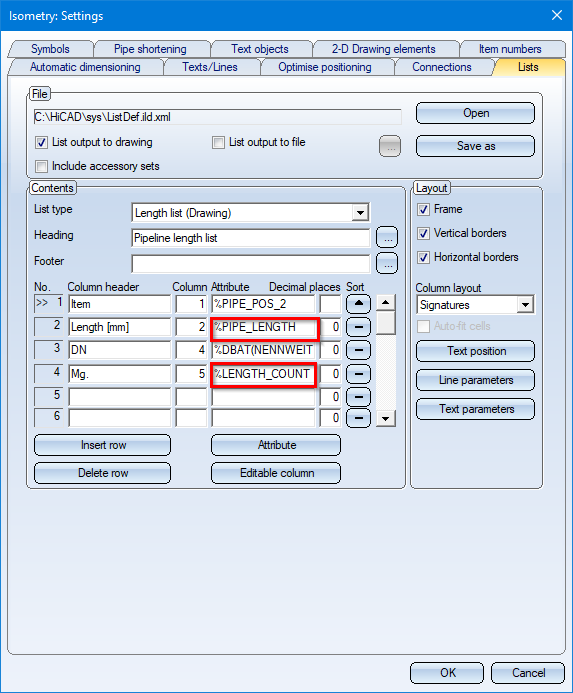The image size is (573, 693).
Task: Click file output browse button
Action: (390, 146)
